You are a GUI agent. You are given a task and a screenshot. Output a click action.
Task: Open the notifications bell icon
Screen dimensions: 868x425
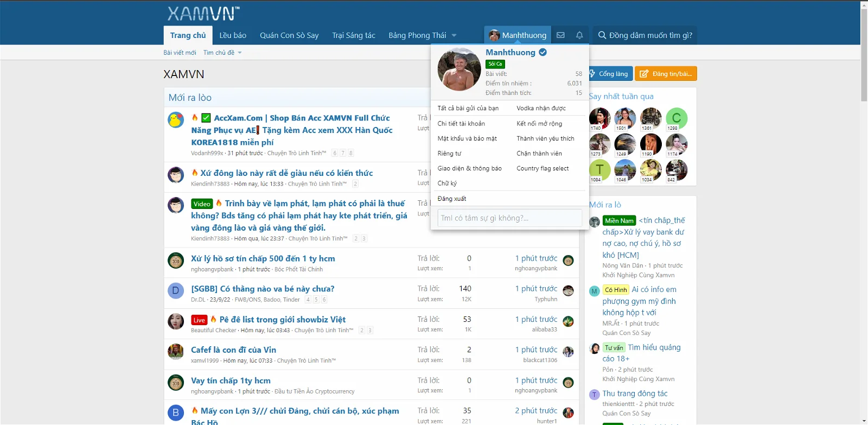click(x=579, y=35)
